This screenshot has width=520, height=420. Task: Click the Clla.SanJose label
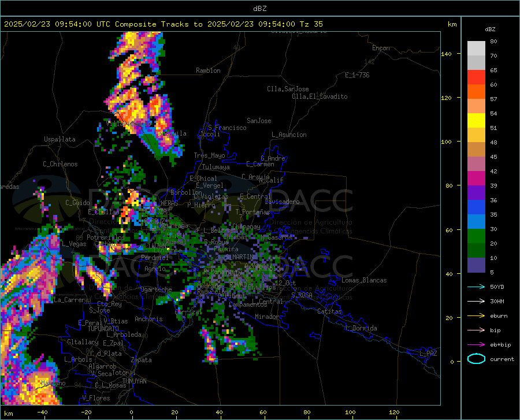click(x=288, y=89)
